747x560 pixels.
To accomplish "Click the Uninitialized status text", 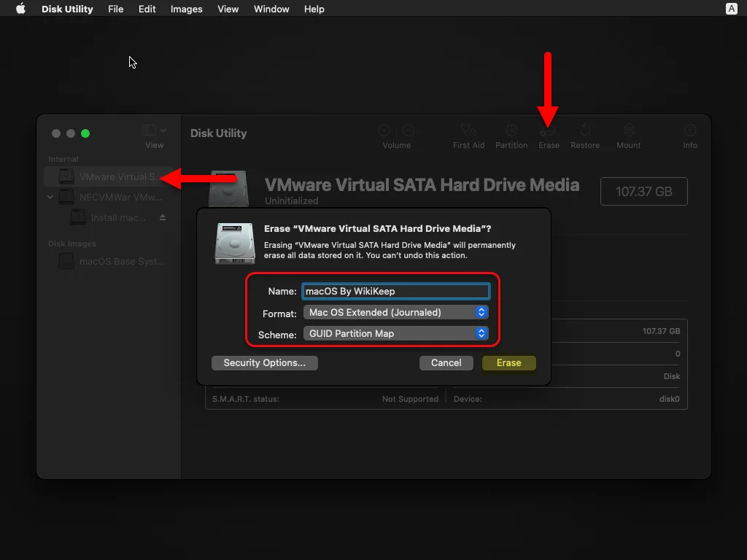I will pyautogui.click(x=292, y=201).
